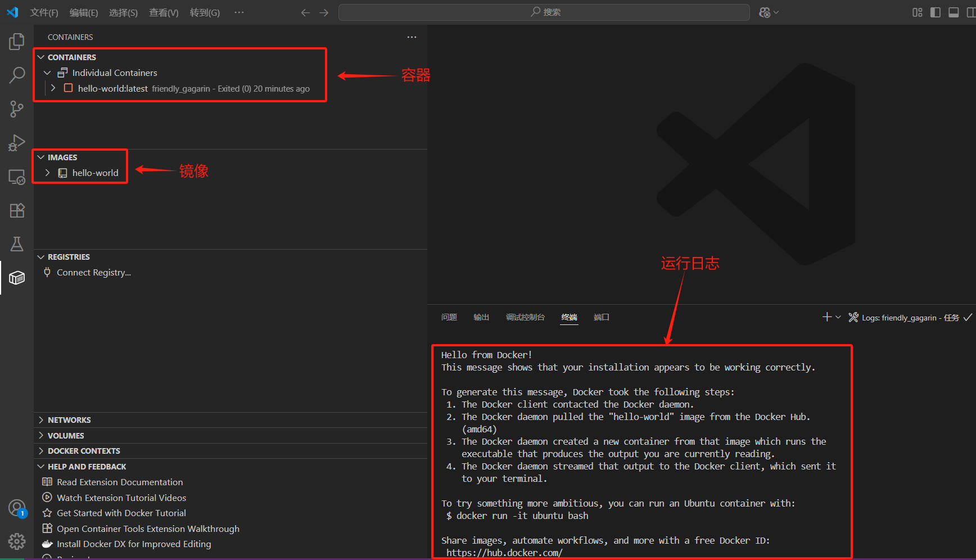The height and width of the screenshot is (560, 976).
Task: Go back with the left arrow
Action: click(305, 12)
